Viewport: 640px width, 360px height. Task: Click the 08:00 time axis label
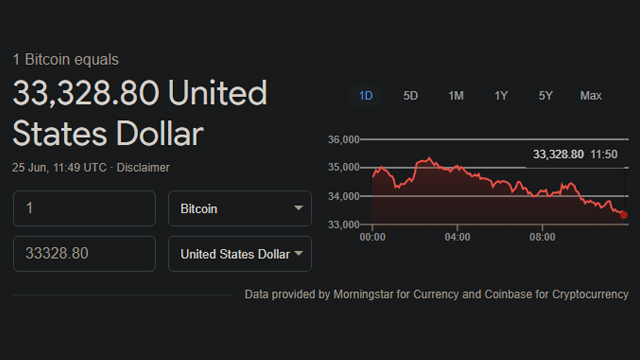[542, 237]
